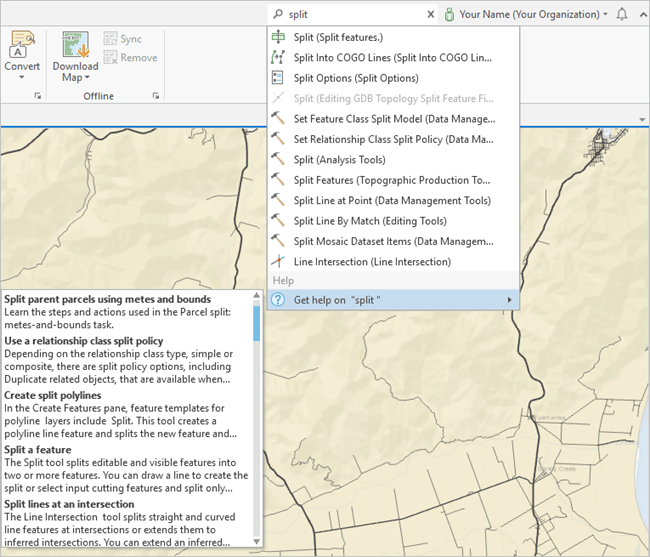Choose Split Into COGO Lines result
This screenshot has height=557, width=650.
pos(393,58)
